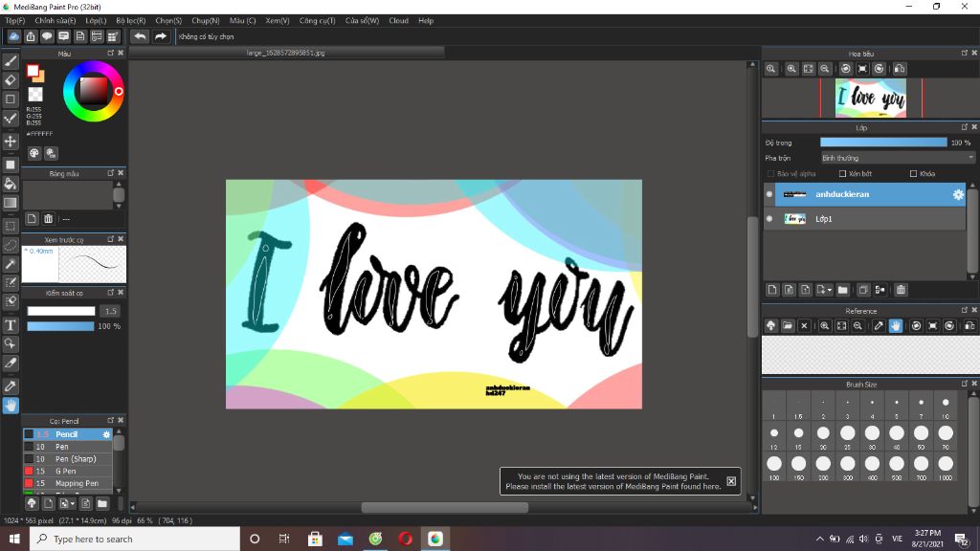Open the Mail app from taskbar
Viewport: 980px width, 551px height.
tap(345, 539)
